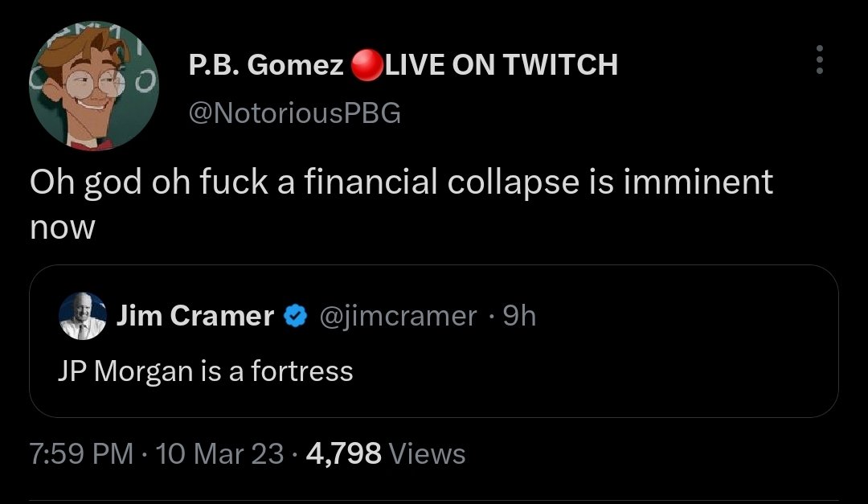Screen dimensions: 868x504
Task: Click the 9h time on the quoted tweet
Action: [518, 316]
